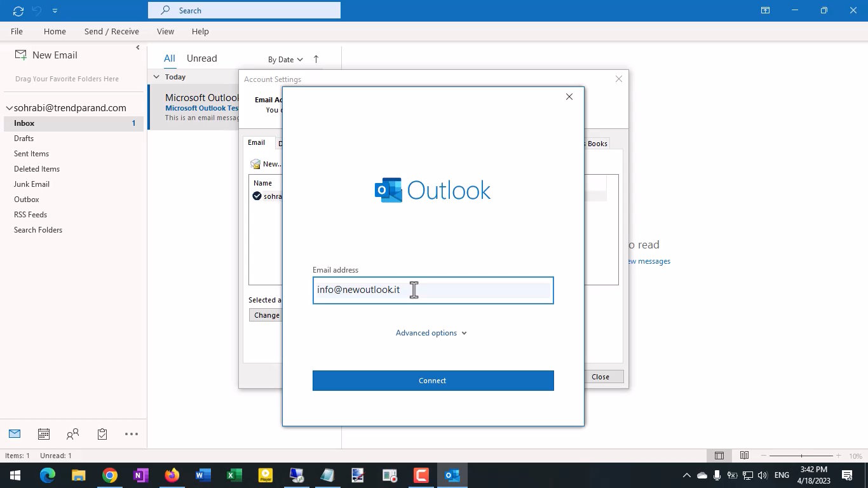868x488 pixels.
Task: Toggle the sort order arrow
Action: click(316, 59)
